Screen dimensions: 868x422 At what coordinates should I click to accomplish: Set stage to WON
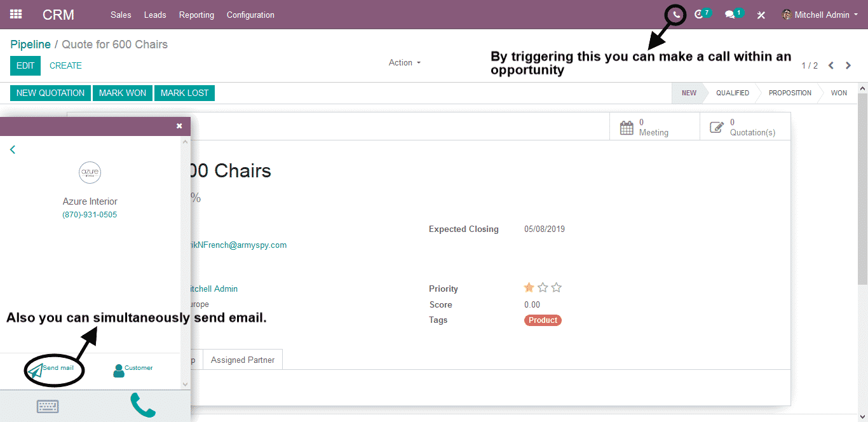click(x=839, y=93)
